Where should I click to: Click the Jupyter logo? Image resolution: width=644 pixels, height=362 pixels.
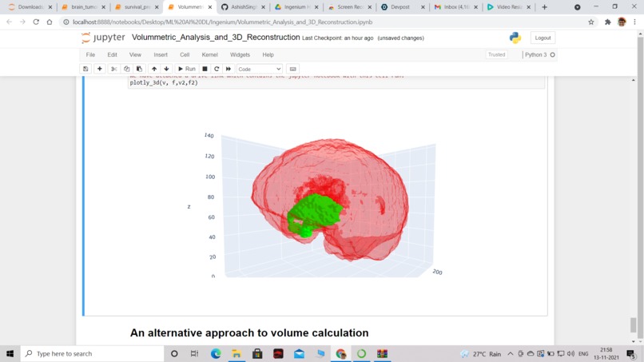coord(103,38)
